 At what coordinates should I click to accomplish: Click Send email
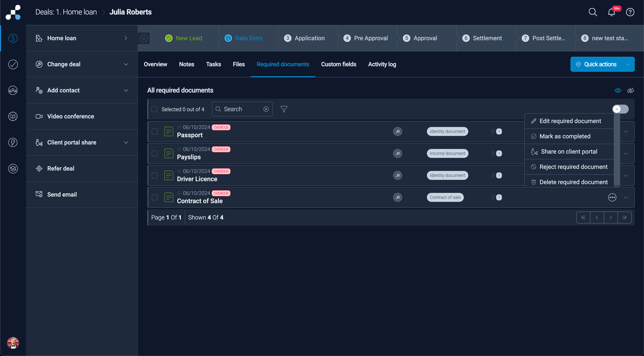(x=82, y=194)
